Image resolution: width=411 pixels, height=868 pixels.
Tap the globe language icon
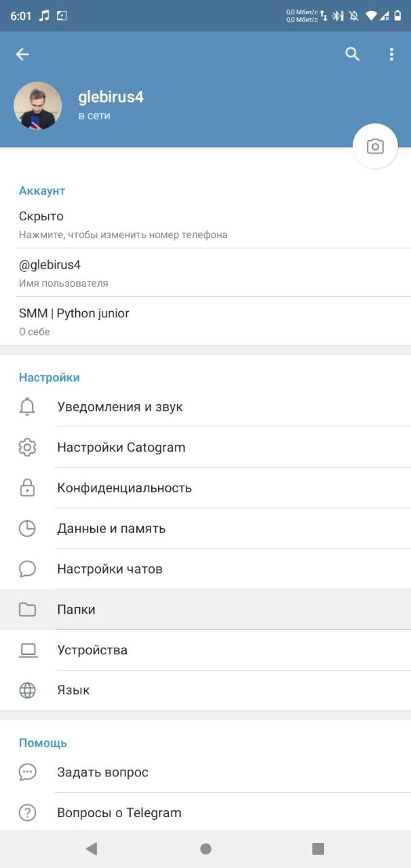[27, 690]
